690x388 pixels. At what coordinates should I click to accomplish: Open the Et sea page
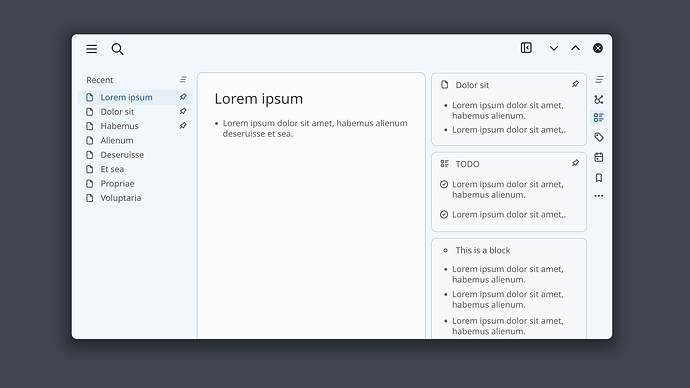point(136,169)
